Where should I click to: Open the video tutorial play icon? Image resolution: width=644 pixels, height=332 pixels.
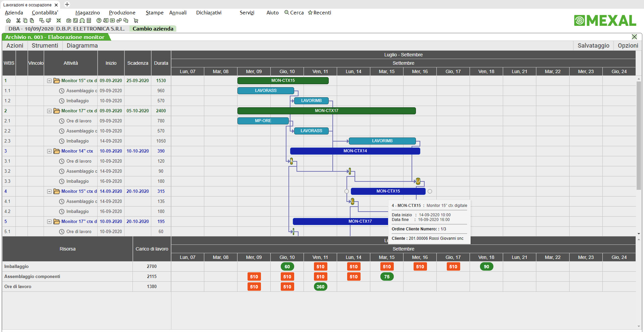112,20
